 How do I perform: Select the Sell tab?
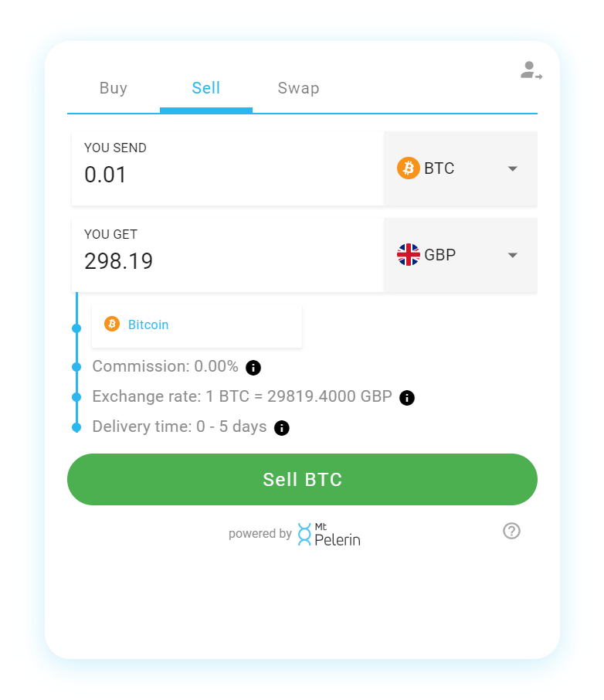206,88
